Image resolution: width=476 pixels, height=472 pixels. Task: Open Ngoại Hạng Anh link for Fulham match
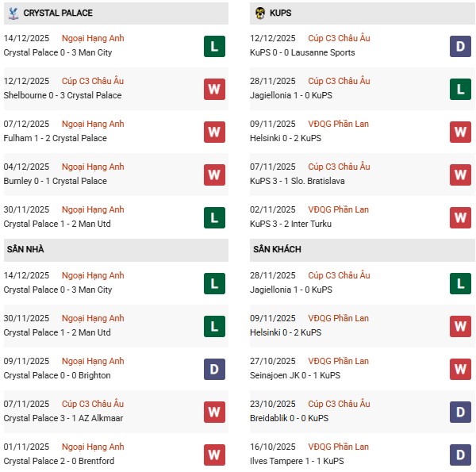[94, 124]
